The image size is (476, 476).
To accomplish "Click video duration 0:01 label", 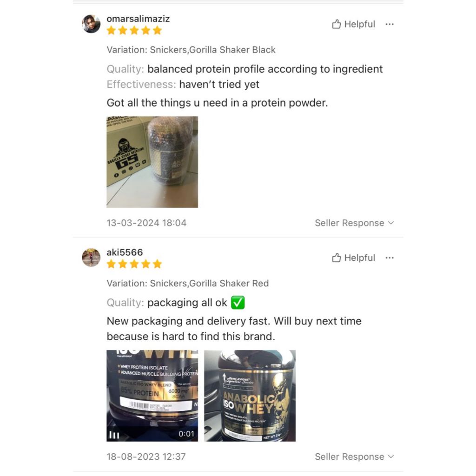I will click(x=186, y=434).
